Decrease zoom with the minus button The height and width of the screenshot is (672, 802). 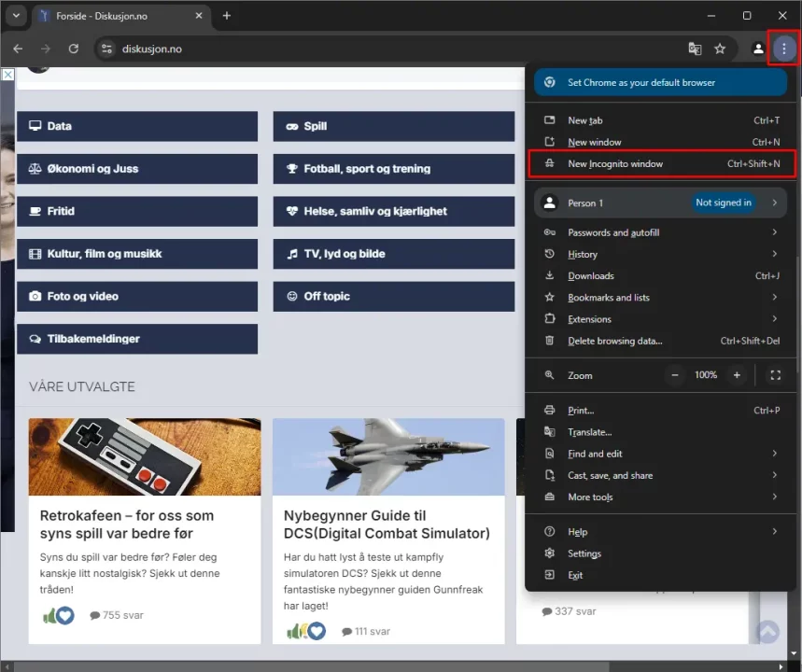(x=675, y=375)
